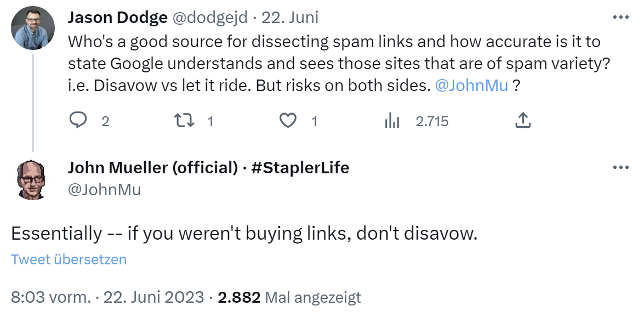The height and width of the screenshot is (317, 644).
Task: Open the reply icon on Jason Dodge's tweet
Action: pyautogui.click(x=79, y=121)
